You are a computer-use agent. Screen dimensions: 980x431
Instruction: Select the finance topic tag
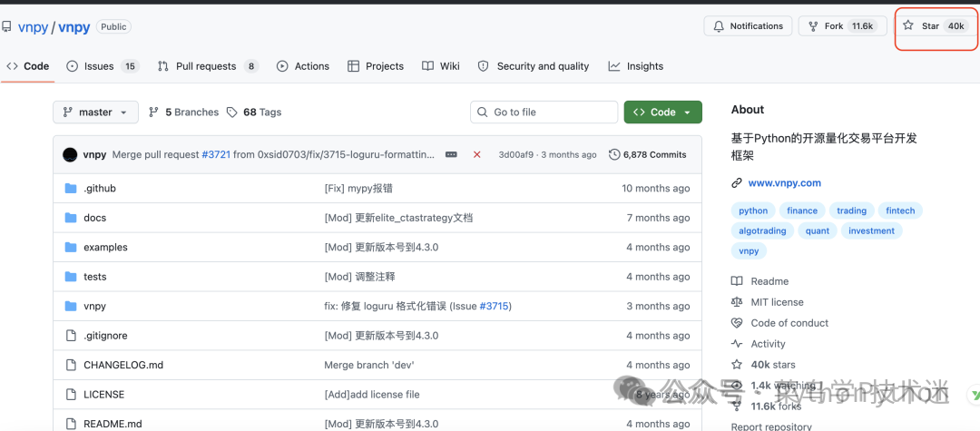(802, 211)
